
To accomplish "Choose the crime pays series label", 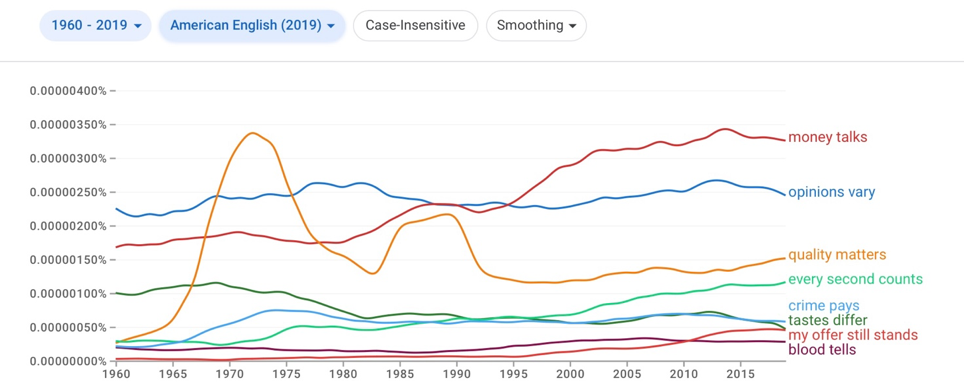I will click(823, 306).
